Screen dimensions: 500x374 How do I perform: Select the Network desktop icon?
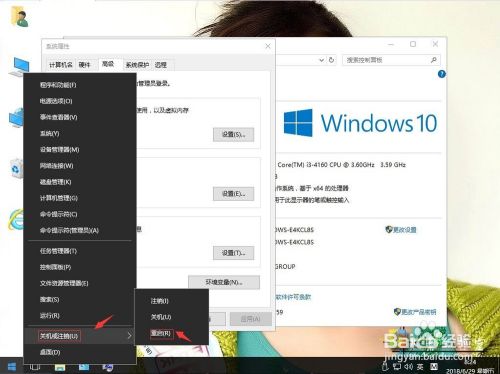17,117
